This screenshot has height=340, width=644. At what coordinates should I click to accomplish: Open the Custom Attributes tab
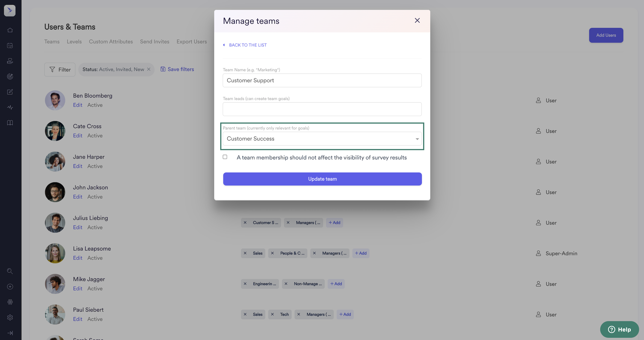tap(111, 42)
